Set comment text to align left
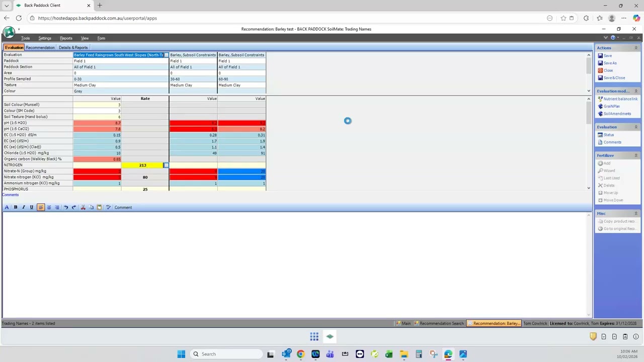Viewport: 644px width, 362px height. 41,207
